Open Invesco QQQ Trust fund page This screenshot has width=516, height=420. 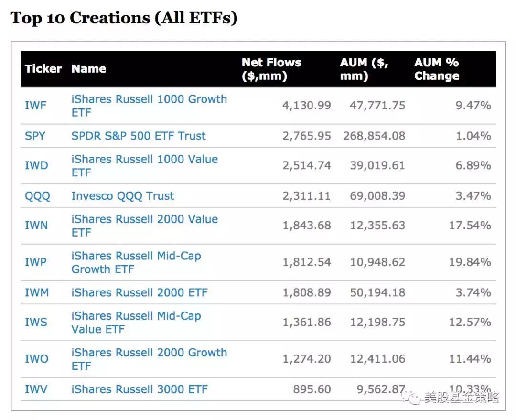pos(123,196)
